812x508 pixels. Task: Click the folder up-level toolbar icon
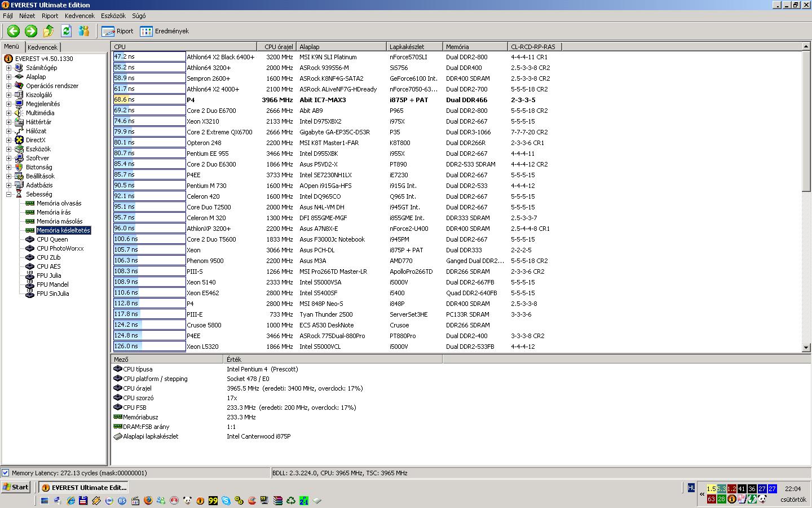pyautogui.click(x=48, y=31)
